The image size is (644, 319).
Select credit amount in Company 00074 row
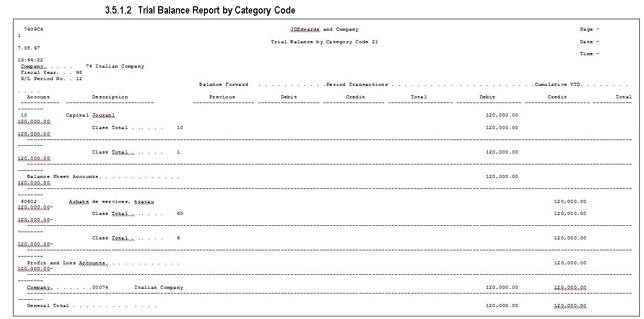pyautogui.click(x=570, y=287)
